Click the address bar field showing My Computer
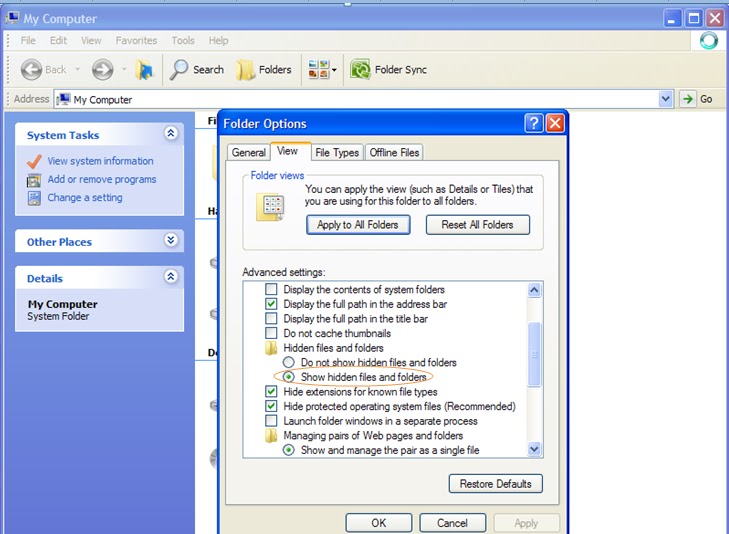Viewport: 729px width, 534px height. tap(356, 99)
